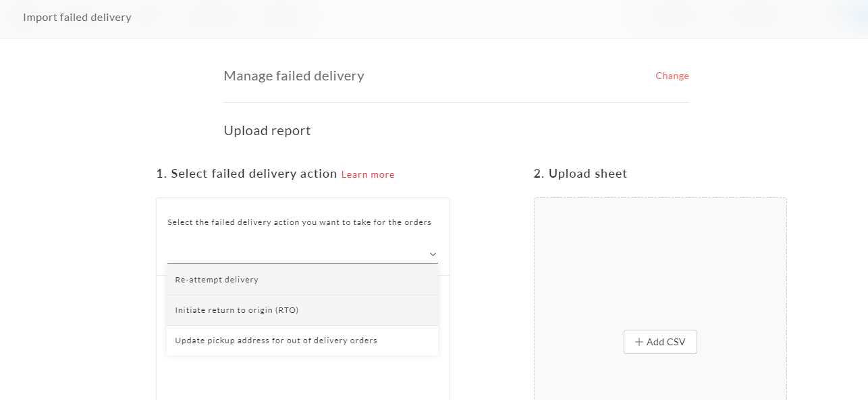Pick Update pickup address for out of delivery orders

pos(302,341)
